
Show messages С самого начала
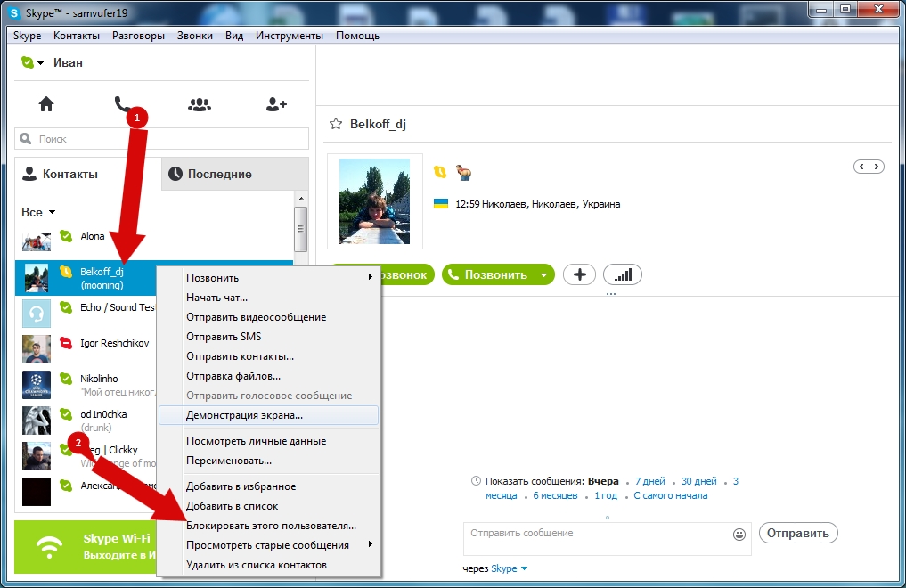click(670, 495)
